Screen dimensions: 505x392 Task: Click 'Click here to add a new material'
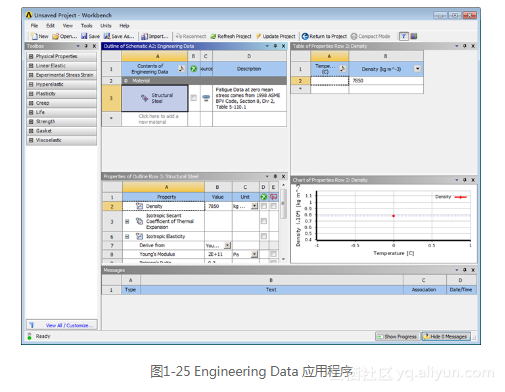pyautogui.click(x=158, y=119)
